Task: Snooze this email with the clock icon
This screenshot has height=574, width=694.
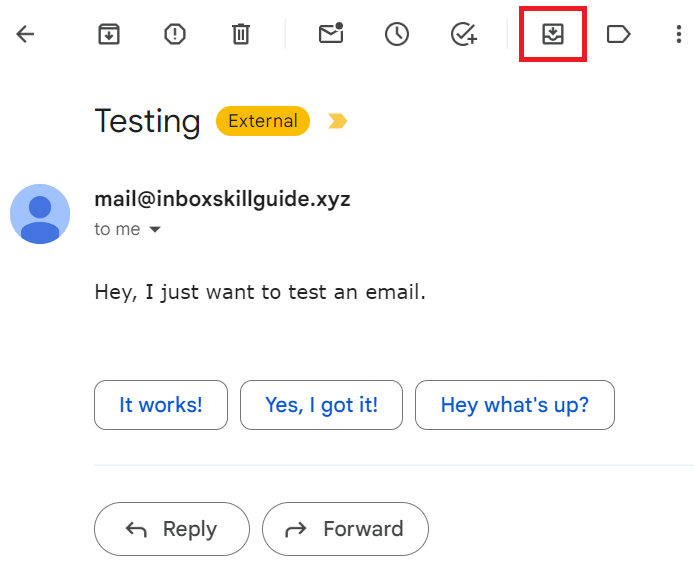Action: tap(397, 34)
